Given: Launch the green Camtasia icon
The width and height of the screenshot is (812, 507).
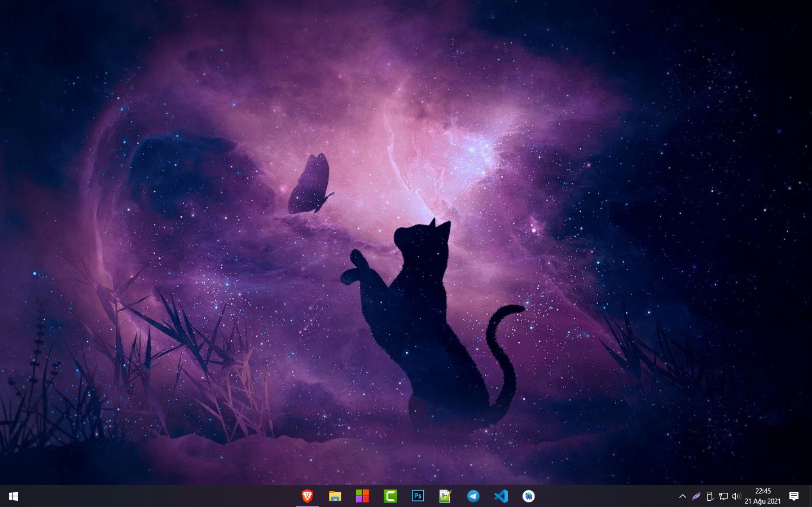Looking at the screenshot, I should (390, 496).
